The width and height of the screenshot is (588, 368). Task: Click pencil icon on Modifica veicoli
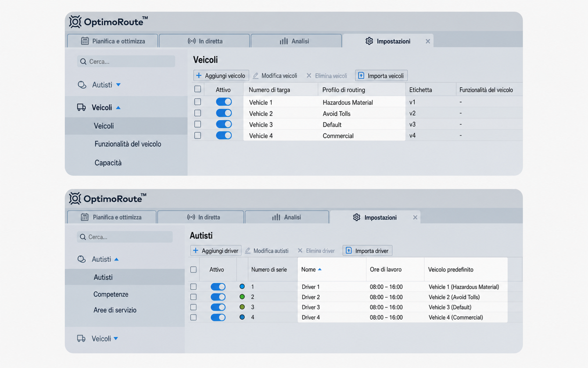click(x=256, y=75)
